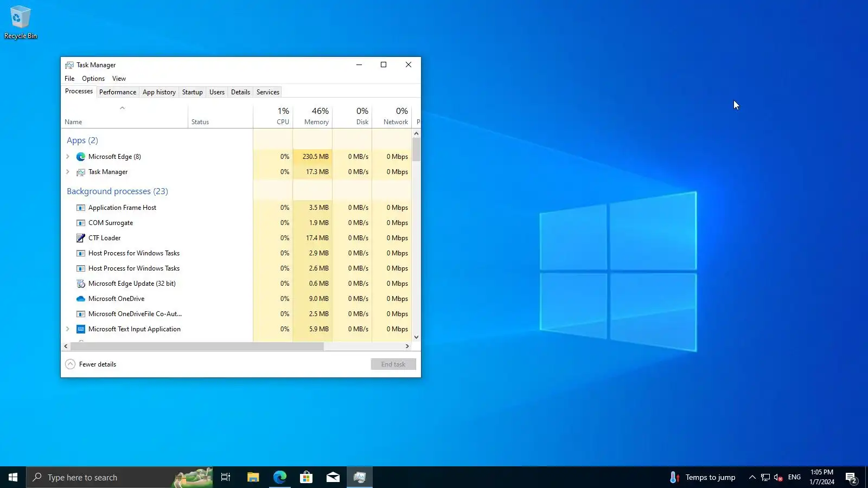Sort processes by Disk usage column
Screen dimensions: 868x488
pos(352,116)
